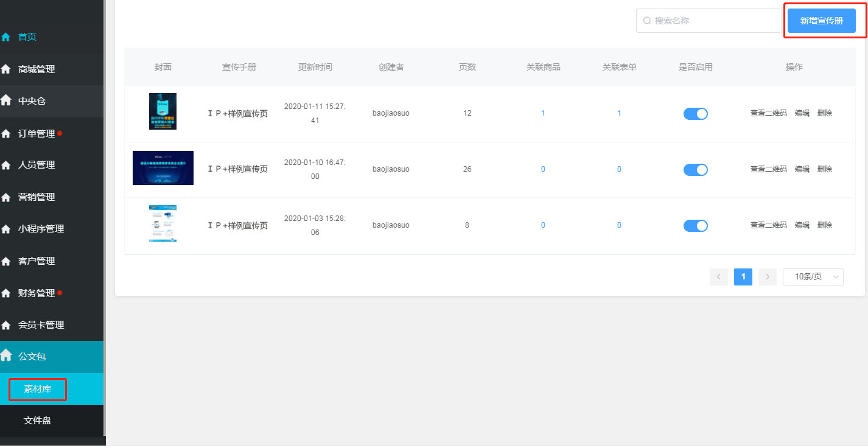Click the magnifier icon in search box
The width and height of the screenshot is (868, 448).
click(647, 21)
